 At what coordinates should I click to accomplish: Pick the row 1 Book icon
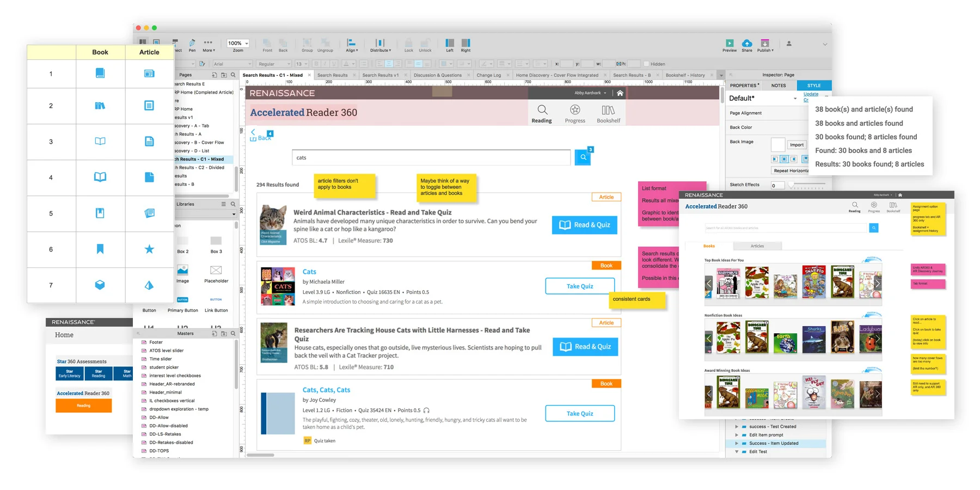tap(100, 72)
